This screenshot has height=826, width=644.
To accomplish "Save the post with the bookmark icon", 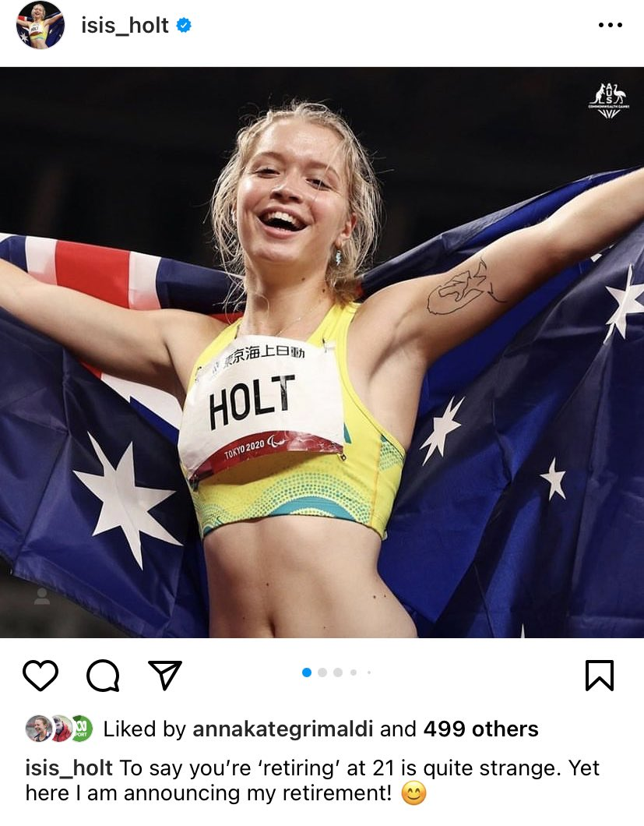I will [600, 675].
